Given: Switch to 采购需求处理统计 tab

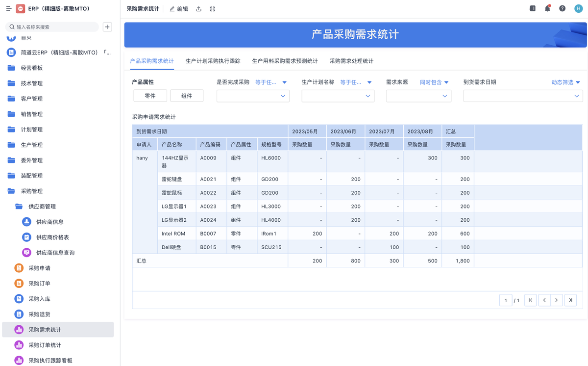Looking at the screenshot, I should [x=351, y=61].
